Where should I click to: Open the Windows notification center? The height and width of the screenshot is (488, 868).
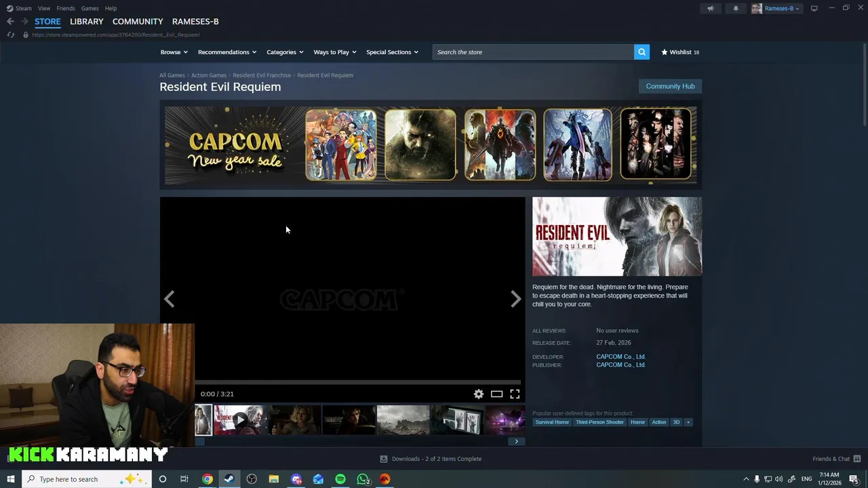(x=854, y=479)
